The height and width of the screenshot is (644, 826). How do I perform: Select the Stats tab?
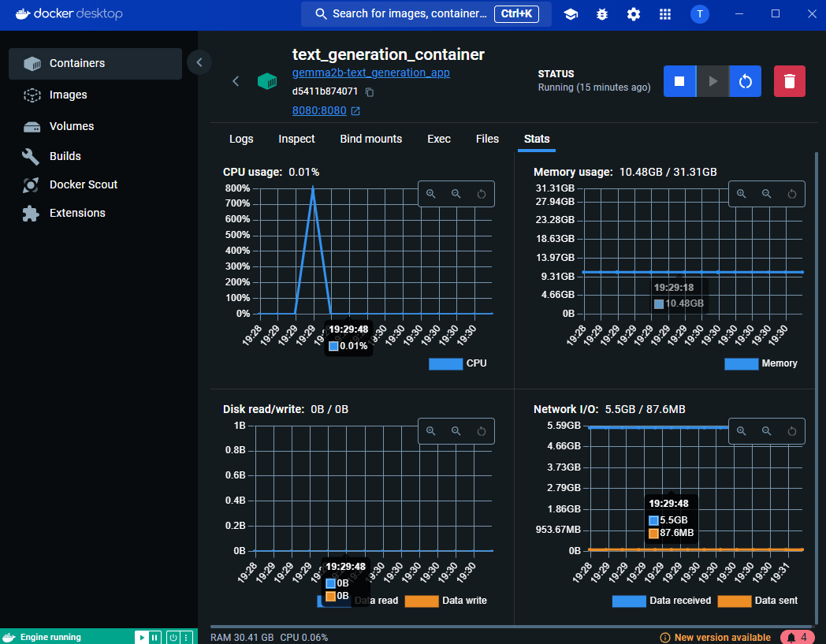tap(537, 139)
